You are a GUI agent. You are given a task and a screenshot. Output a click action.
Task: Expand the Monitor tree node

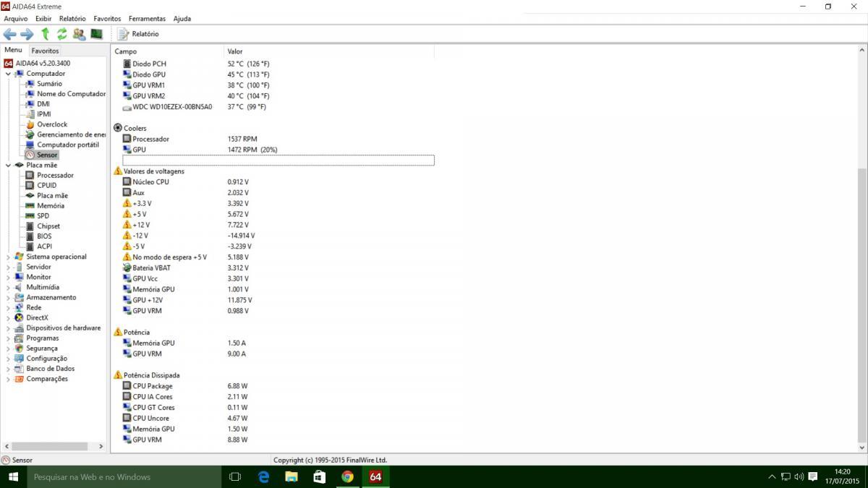coord(8,277)
